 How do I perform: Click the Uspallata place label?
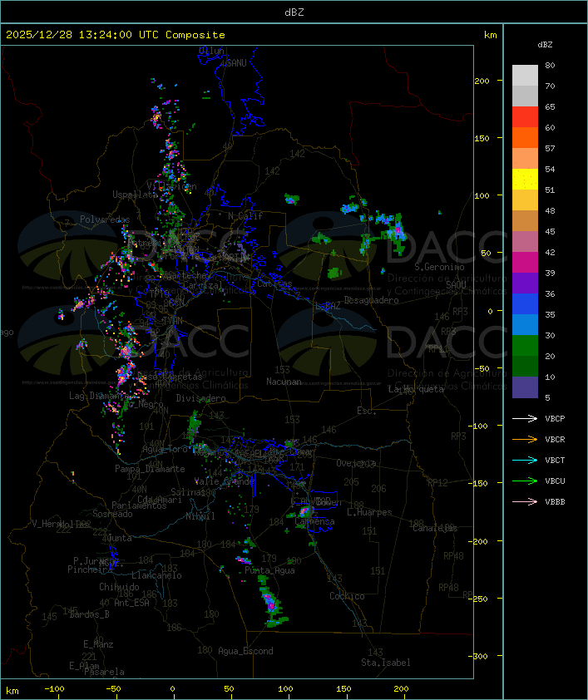coord(135,195)
